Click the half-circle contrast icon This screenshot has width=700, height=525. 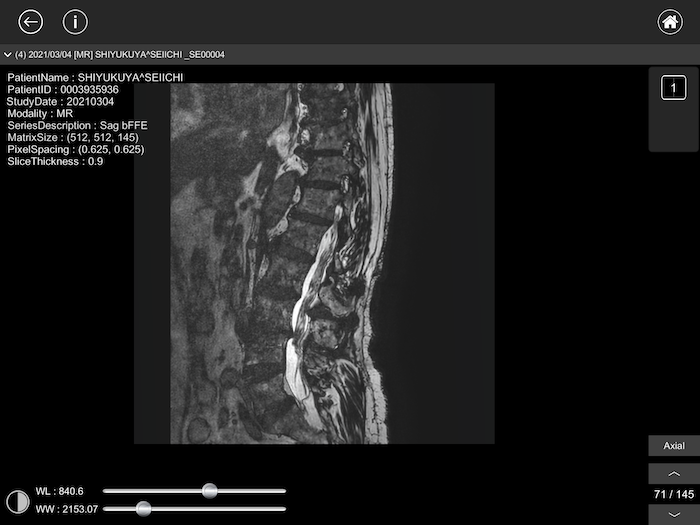pyautogui.click(x=17, y=500)
